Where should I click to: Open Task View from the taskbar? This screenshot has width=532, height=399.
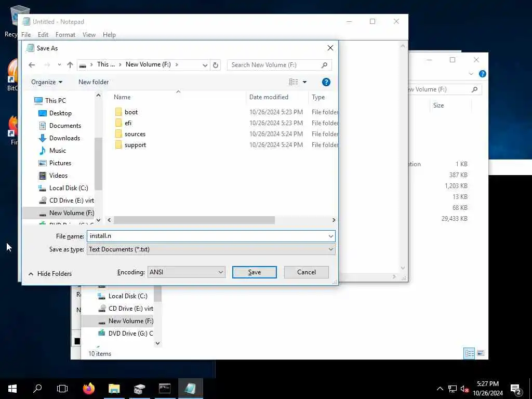pyautogui.click(x=62, y=389)
